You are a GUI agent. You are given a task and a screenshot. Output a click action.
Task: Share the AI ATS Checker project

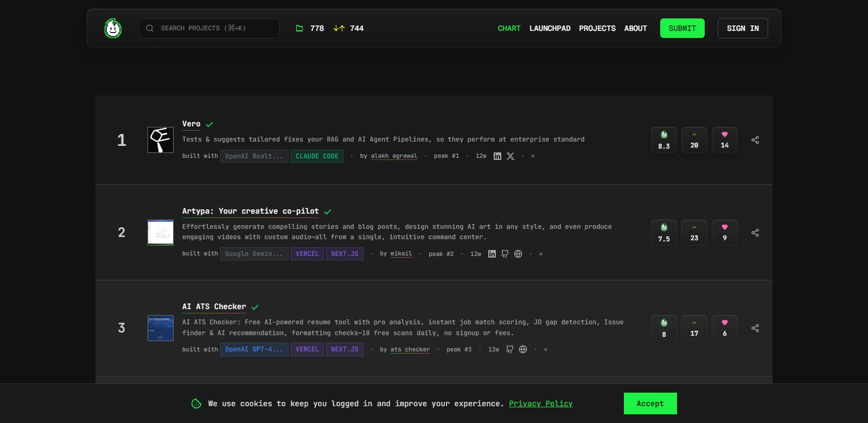(755, 328)
